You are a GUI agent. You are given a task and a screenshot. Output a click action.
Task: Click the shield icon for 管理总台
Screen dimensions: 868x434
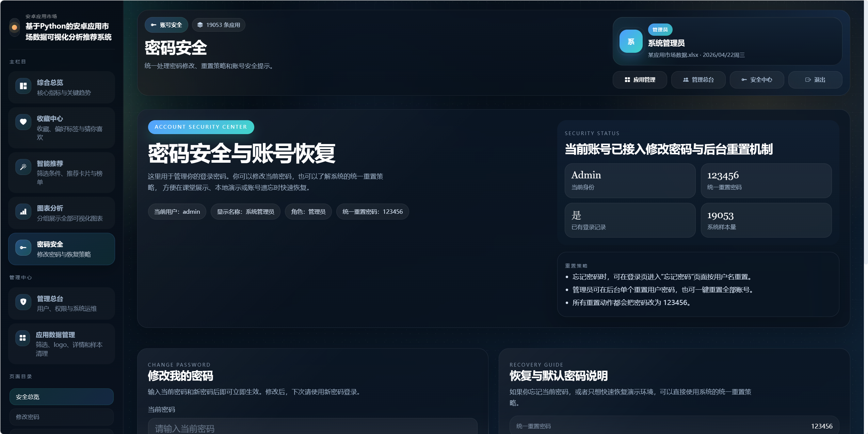[23, 302]
